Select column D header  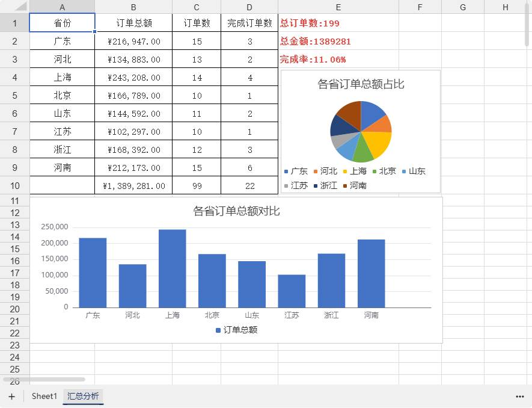(x=249, y=7)
